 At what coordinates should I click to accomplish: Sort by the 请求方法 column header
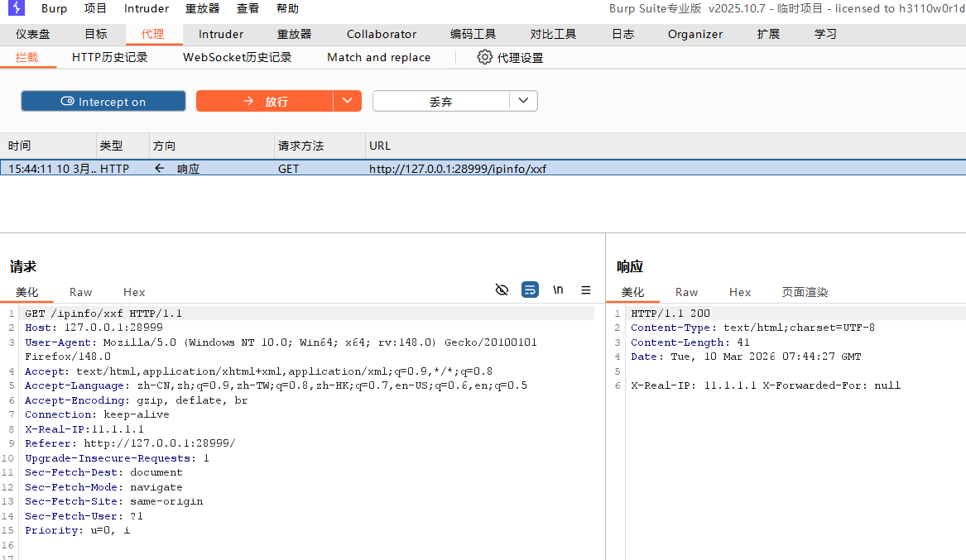tap(320, 146)
